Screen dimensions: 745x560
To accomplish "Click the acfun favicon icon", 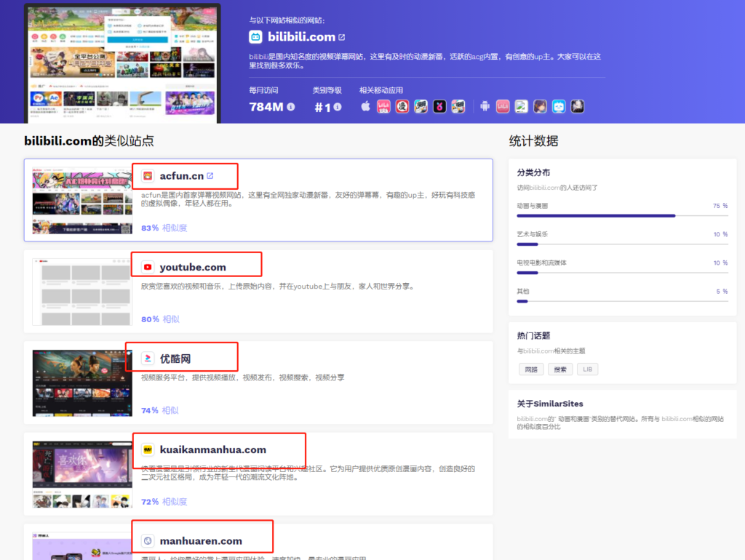I will pyautogui.click(x=148, y=176).
